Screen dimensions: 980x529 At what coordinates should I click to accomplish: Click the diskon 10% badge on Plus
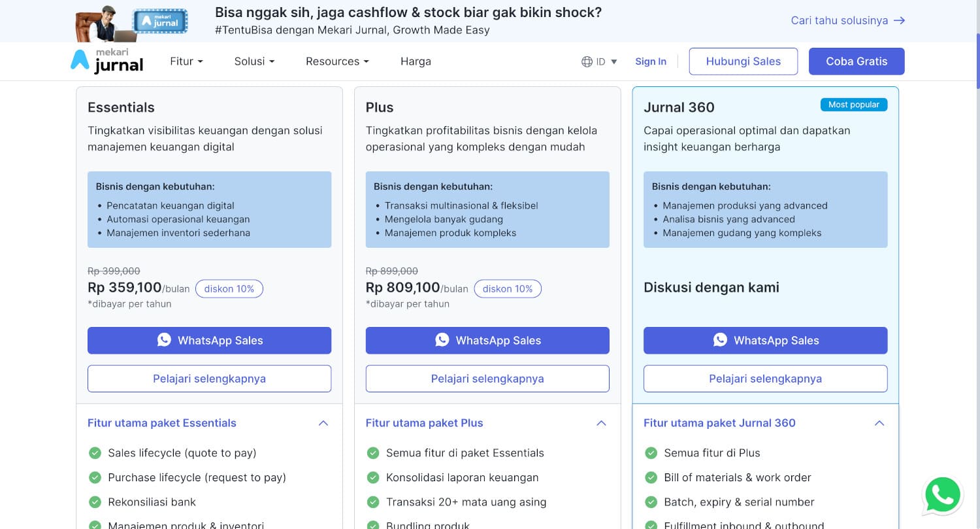click(x=508, y=288)
